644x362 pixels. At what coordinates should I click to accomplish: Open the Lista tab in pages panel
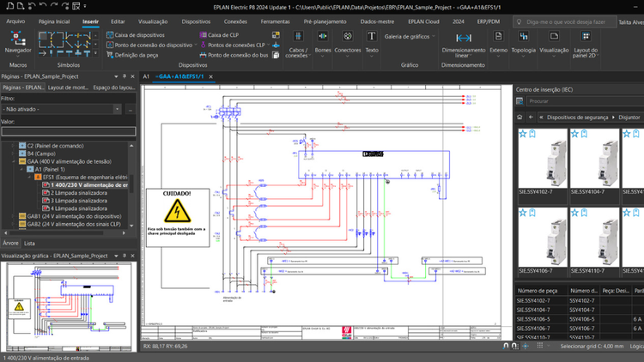tap(29, 244)
